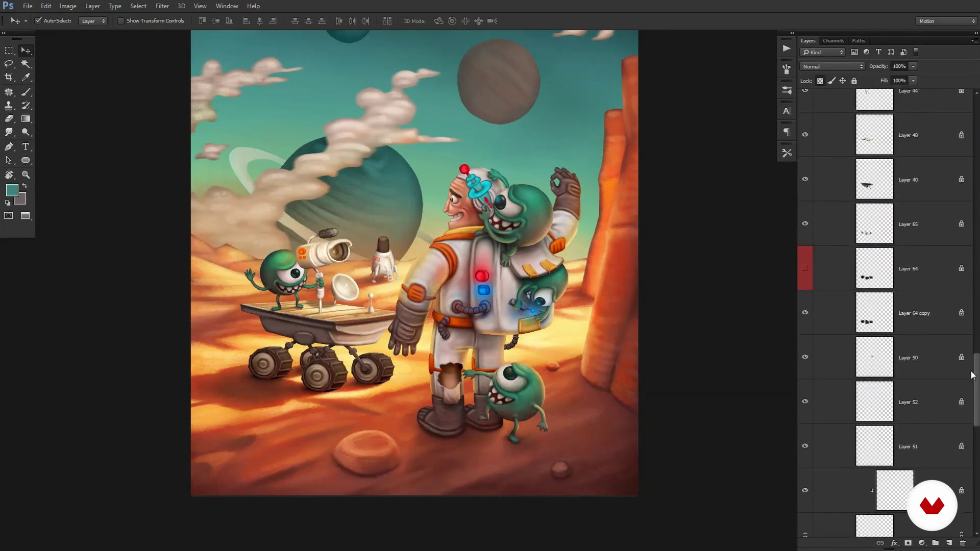Switch to the Channels tab
Screen dimensions: 980x551
tap(833, 40)
